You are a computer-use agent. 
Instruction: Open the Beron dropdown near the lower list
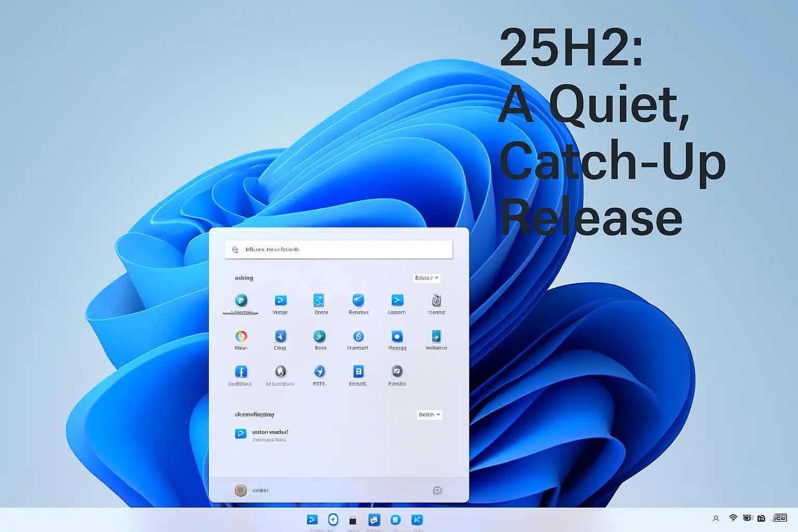coord(430,415)
